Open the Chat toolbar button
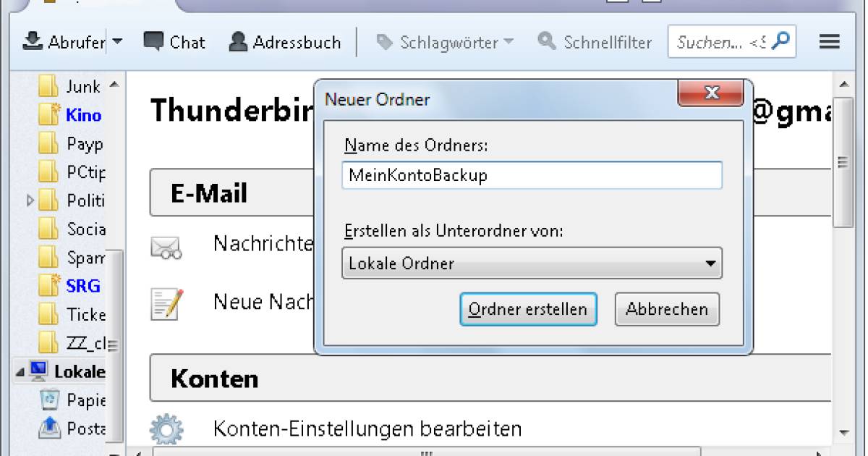Image resolution: width=868 pixels, height=456 pixels. 174,42
